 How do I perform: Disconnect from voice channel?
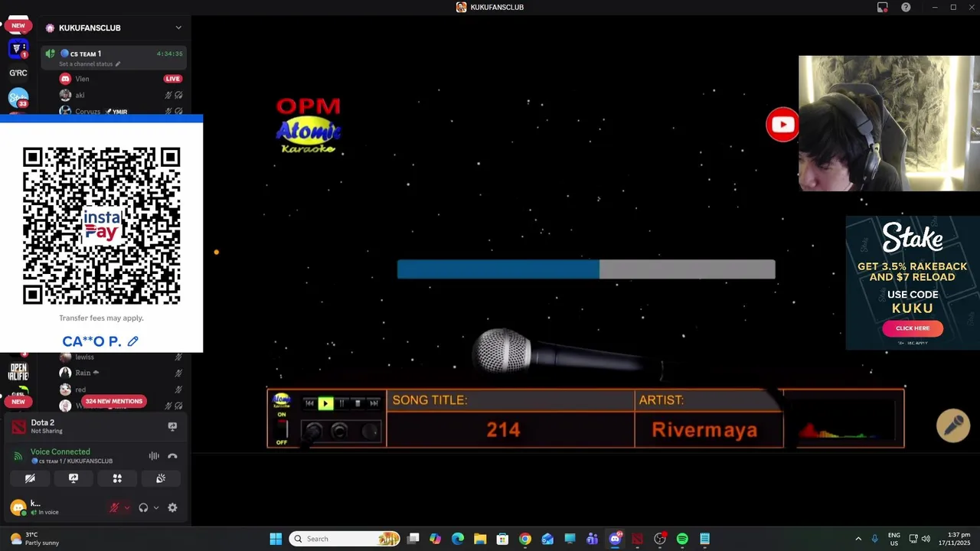[x=172, y=456]
